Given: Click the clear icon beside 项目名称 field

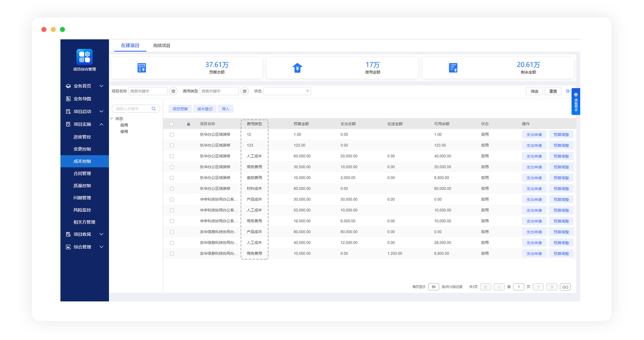Looking at the screenshot, I should click(173, 91).
